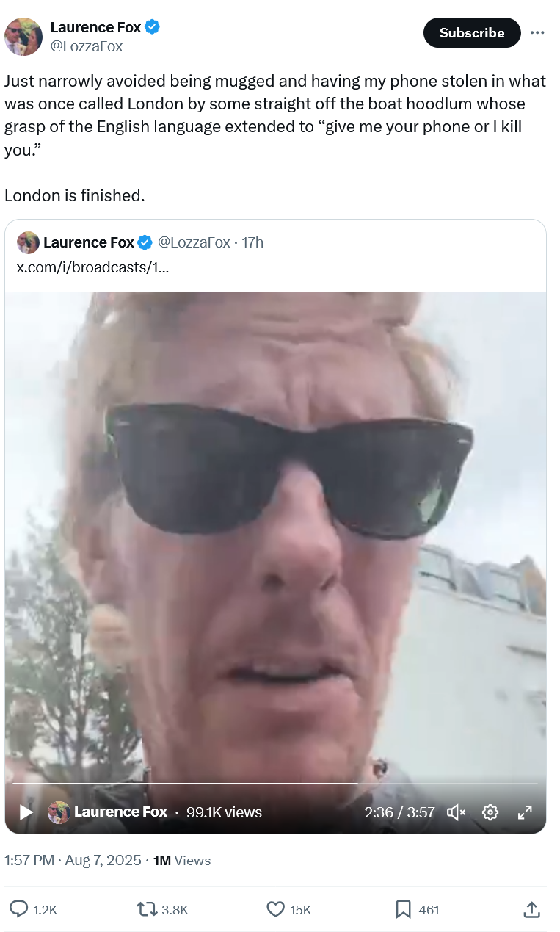This screenshot has width=560, height=932.
Task: Play the video
Action: (x=26, y=812)
